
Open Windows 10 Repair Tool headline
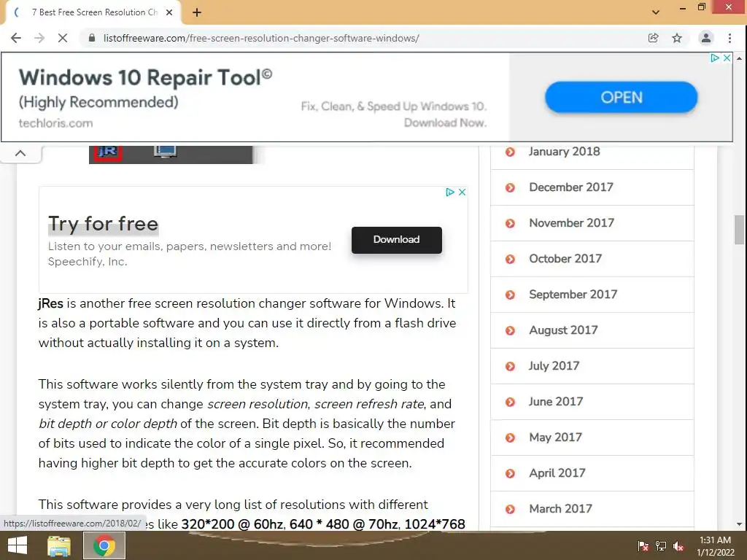pyautogui.click(x=145, y=77)
